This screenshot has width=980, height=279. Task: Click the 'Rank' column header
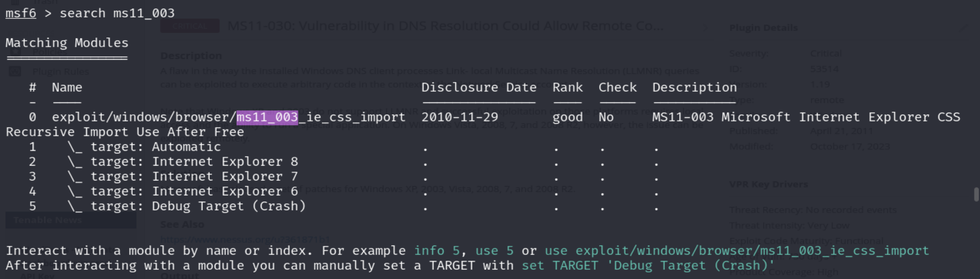(568, 87)
